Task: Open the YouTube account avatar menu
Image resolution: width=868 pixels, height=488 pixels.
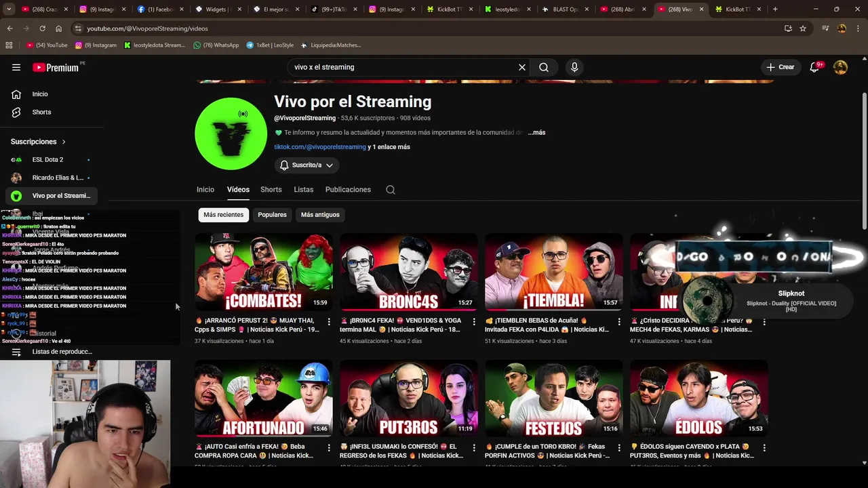Action: click(x=840, y=67)
